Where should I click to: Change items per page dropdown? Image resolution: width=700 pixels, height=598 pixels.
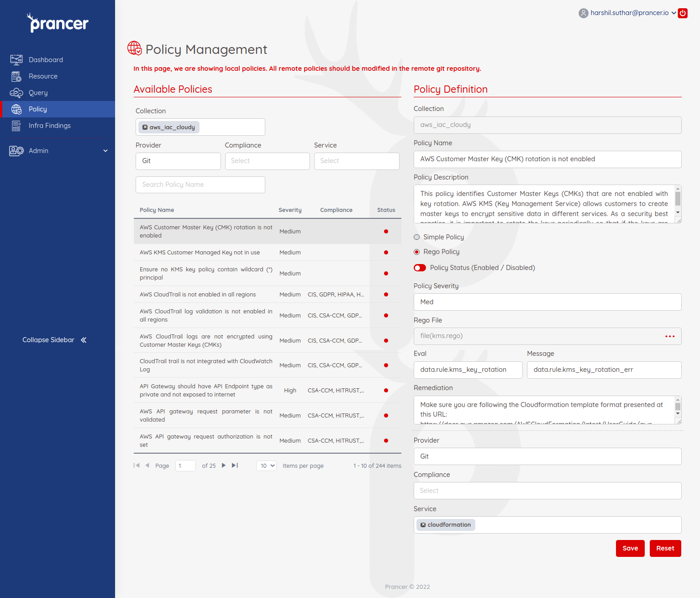coord(266,466)
